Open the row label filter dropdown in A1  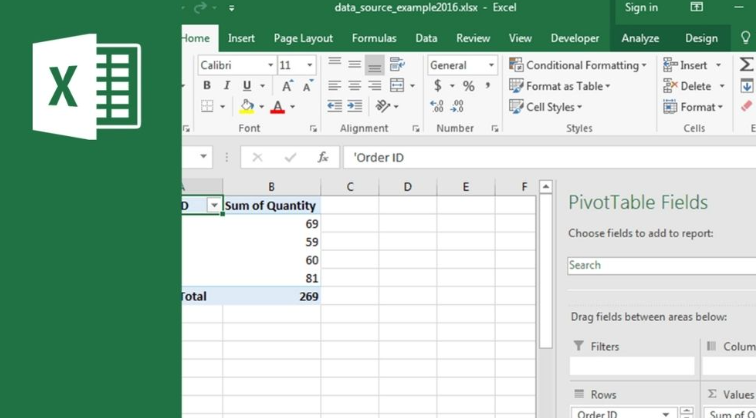(x=214, y=205)
